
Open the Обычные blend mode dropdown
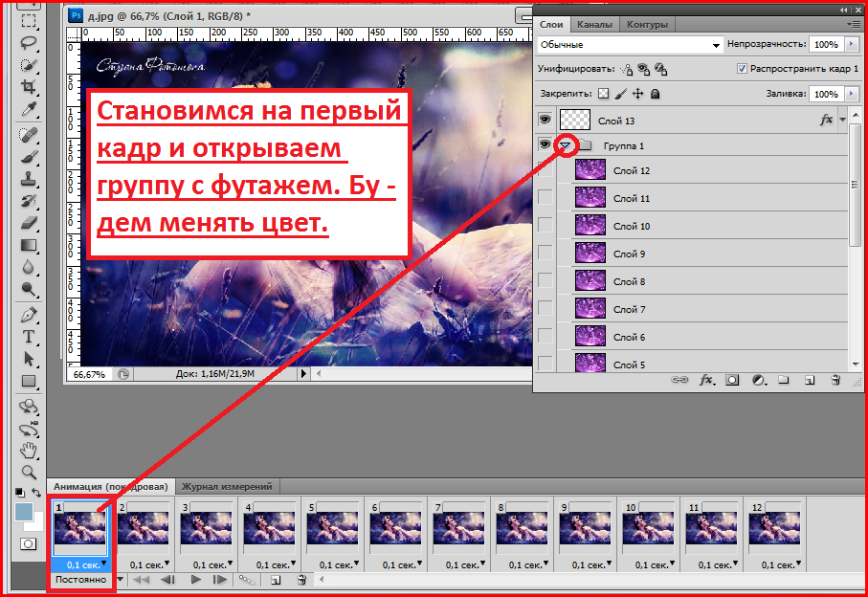[630, 45]
